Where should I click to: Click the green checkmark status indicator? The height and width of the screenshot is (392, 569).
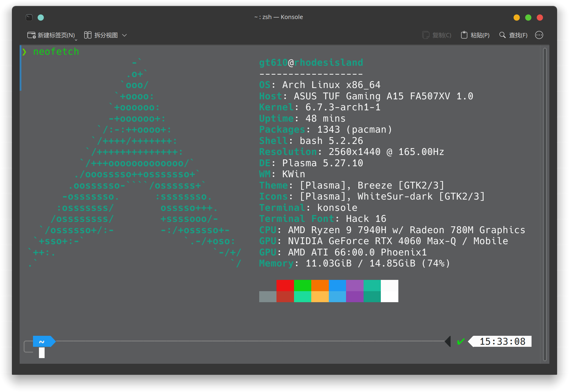460,341
